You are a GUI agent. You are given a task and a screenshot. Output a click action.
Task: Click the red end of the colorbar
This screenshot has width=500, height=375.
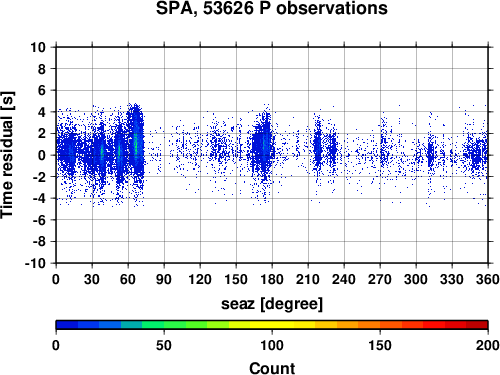click(x=477, y=325)
